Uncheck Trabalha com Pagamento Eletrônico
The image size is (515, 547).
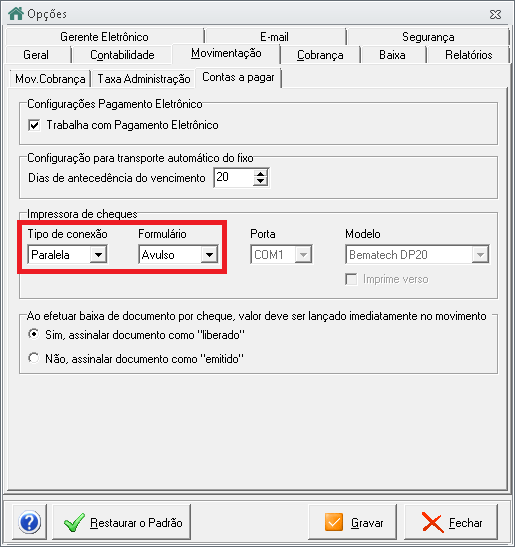point(34,125)
